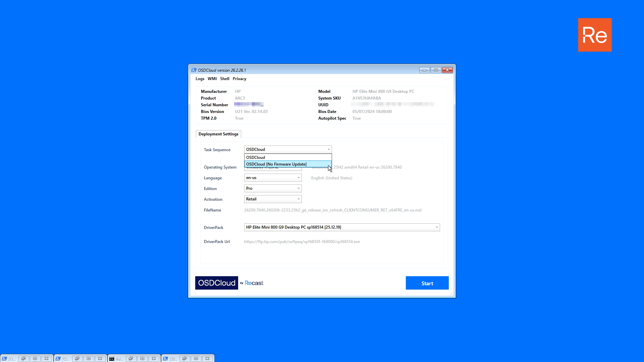
Task: Restore the fourth minimized '[20...' PowerShell window
Action: pyautogui.click(x=184, y=359)
